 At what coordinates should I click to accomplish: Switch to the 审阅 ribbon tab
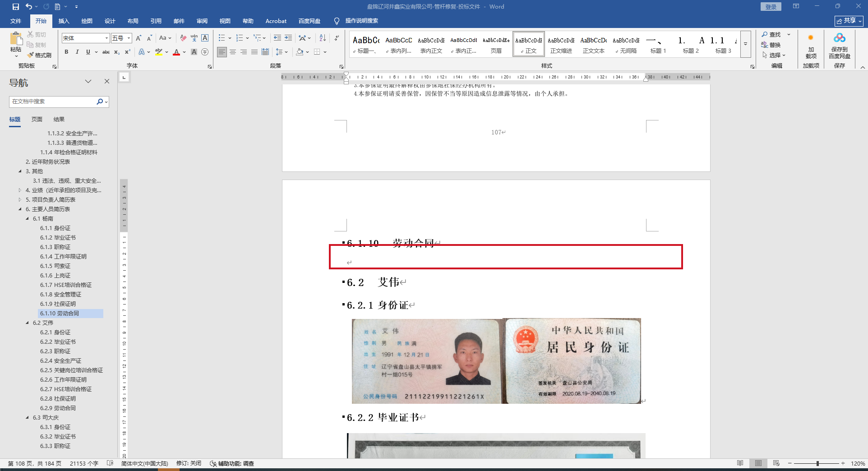[202, 21]
